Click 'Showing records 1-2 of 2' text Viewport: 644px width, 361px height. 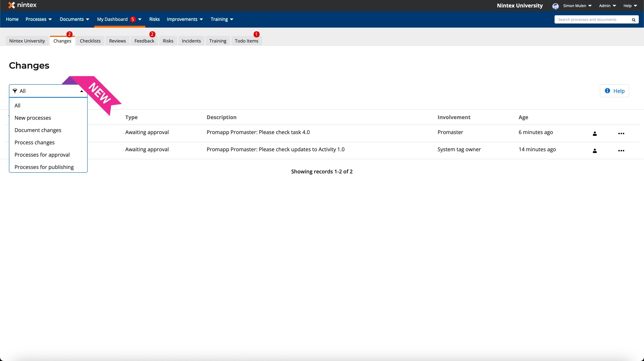coord(322,171)
